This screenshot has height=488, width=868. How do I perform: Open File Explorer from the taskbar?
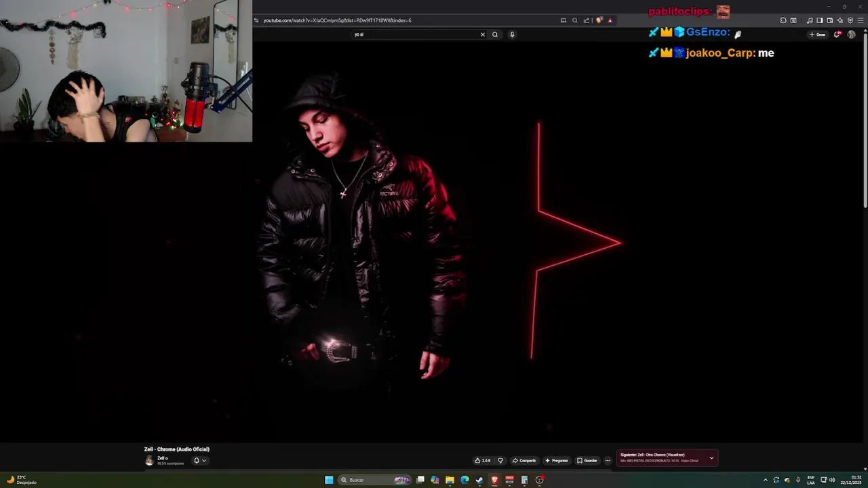click(450, 480)
